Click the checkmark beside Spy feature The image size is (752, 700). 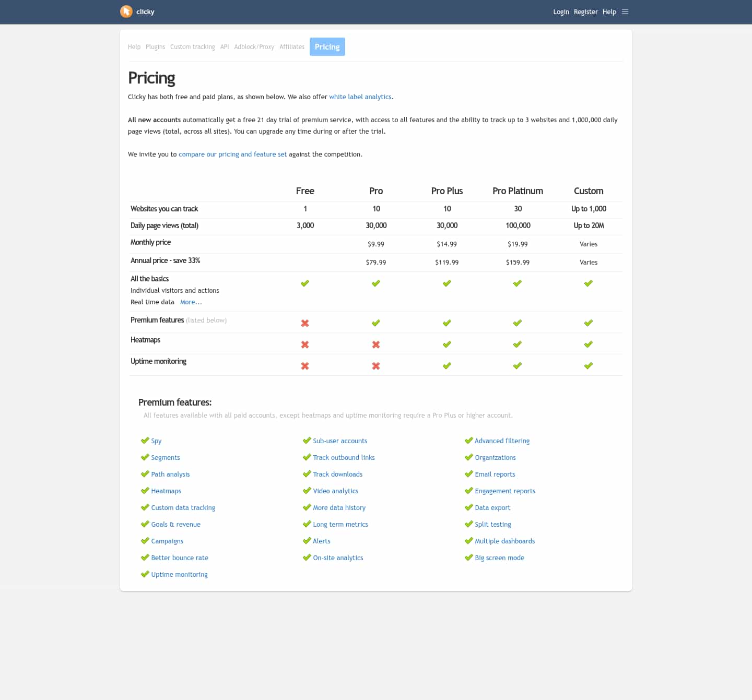coord(145,441)
